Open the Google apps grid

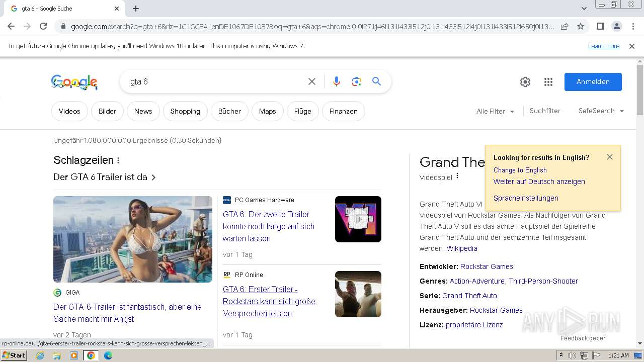(x=548, y=82)
